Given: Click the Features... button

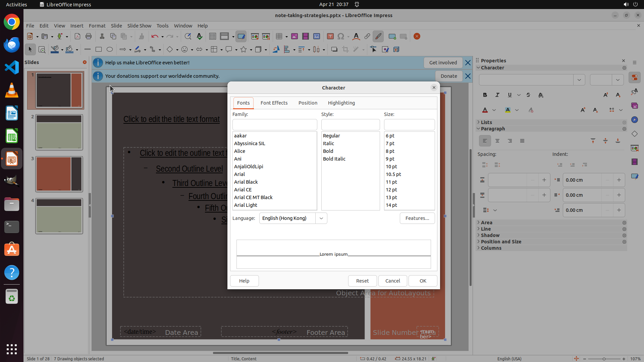Looking at the screenshot, I should click(x=417, y=218).
